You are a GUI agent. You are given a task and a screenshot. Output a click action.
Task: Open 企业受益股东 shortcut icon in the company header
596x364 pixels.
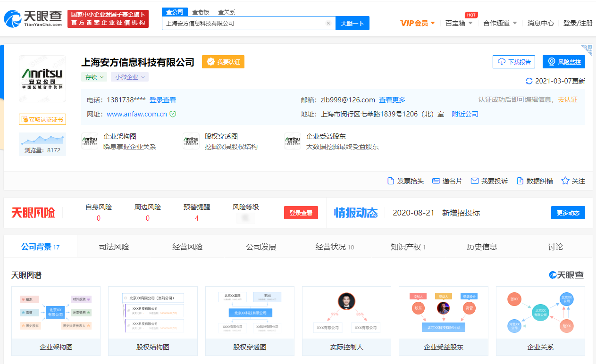coord(292,141)
